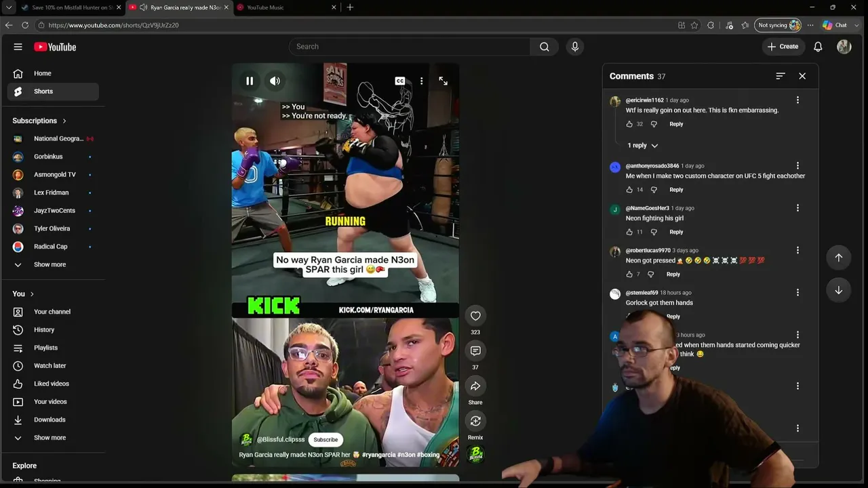Dislike the @ericirwin1162 comment
The image size is (868, 488).
(654, 124)
